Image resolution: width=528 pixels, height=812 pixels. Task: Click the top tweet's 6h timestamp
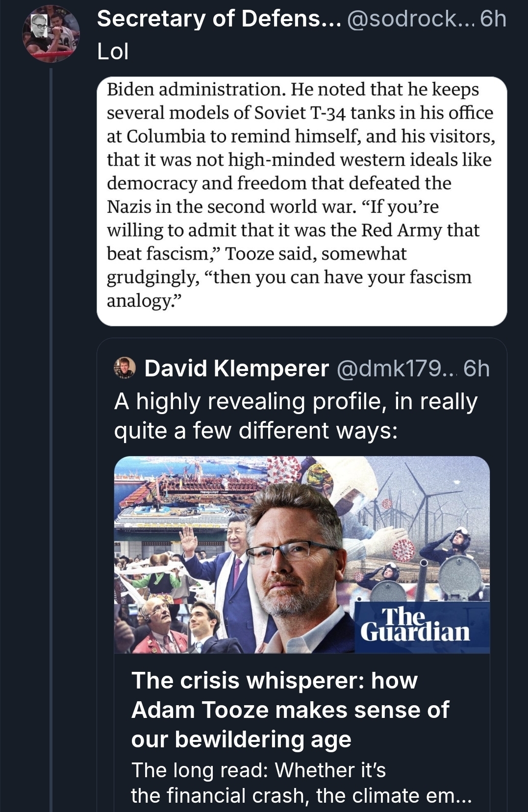click(492, 19)
